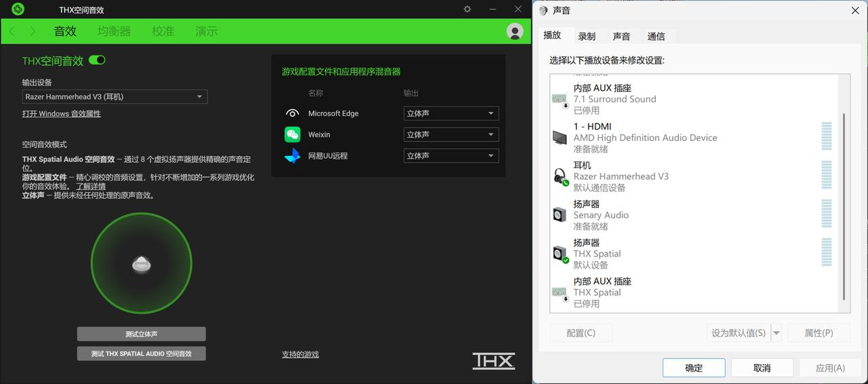Select the 播放 tab in sound dialog
This screenshot has height=384, width=868.
[x=553, y=35]
